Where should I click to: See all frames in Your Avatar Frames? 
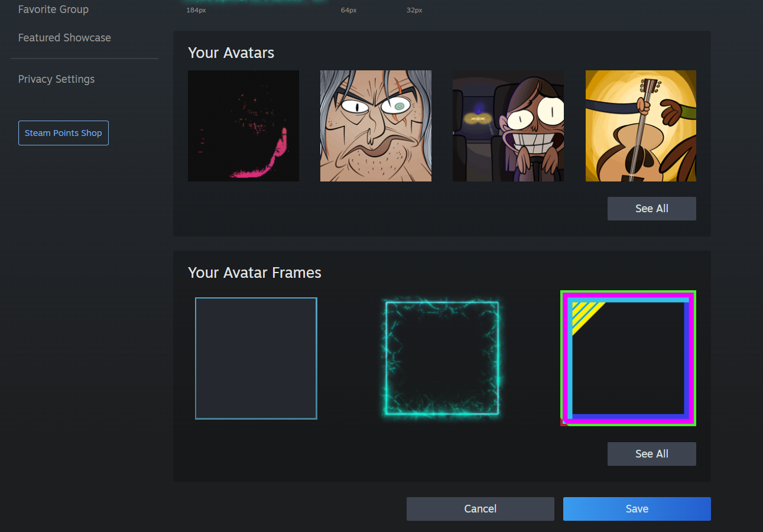coord(652,454)
